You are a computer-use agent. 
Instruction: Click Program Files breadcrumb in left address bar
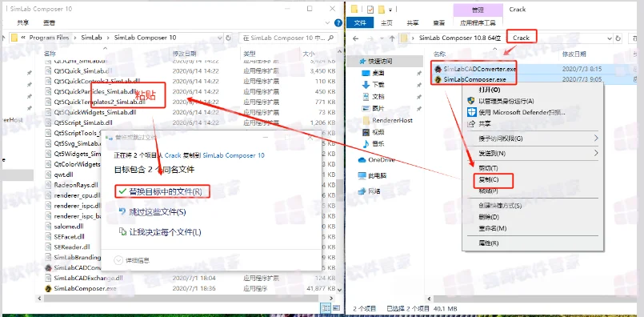[49, 38]
